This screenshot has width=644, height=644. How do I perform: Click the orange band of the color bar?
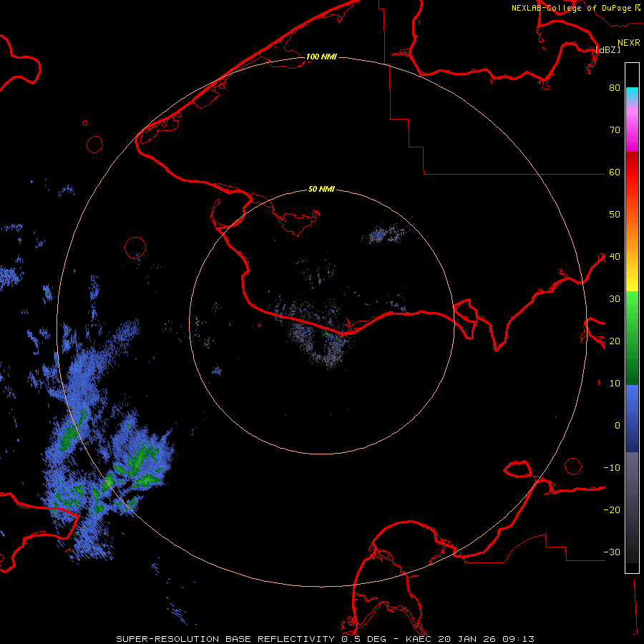click(x=632, y=236)
